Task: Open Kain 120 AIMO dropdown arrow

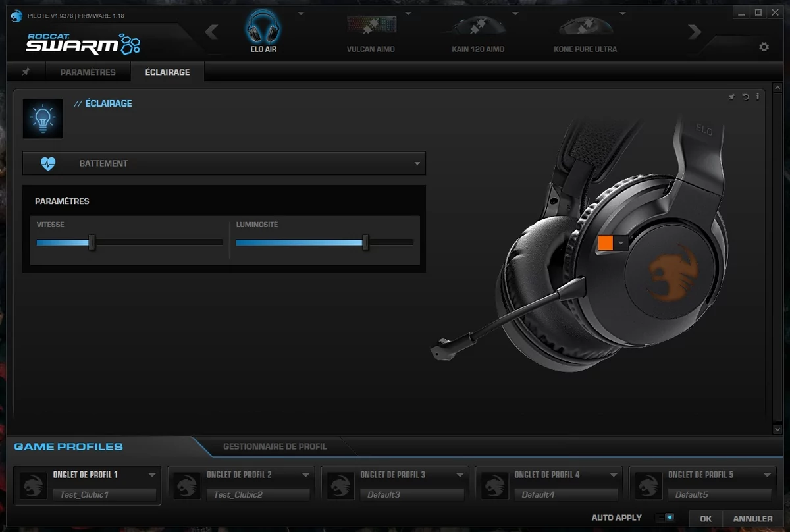Action: (515, 13)
